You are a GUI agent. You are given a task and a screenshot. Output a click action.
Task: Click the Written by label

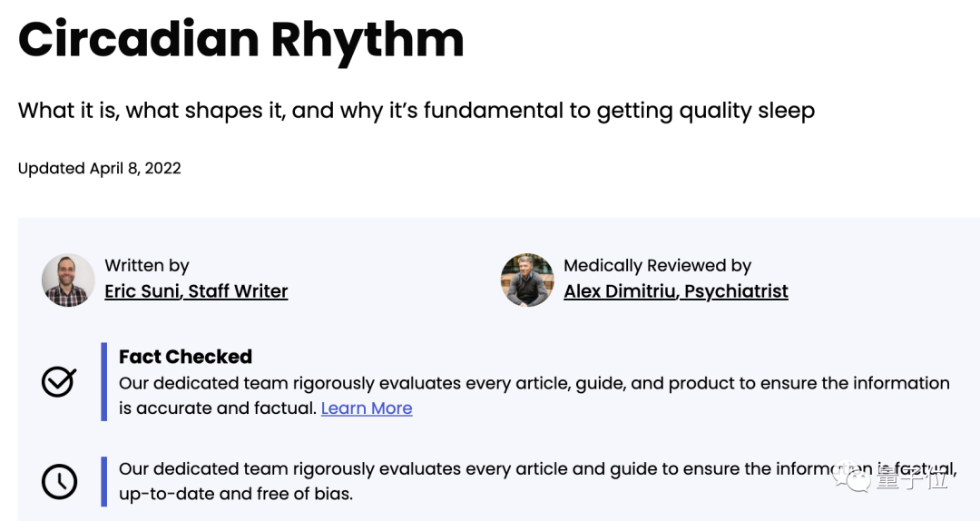tap(147, 265)
